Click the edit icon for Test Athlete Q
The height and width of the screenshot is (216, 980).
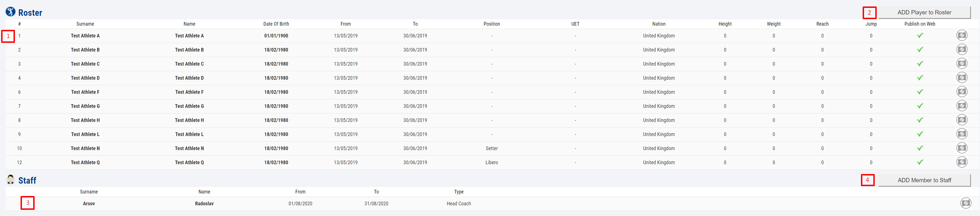coord(962,162)
